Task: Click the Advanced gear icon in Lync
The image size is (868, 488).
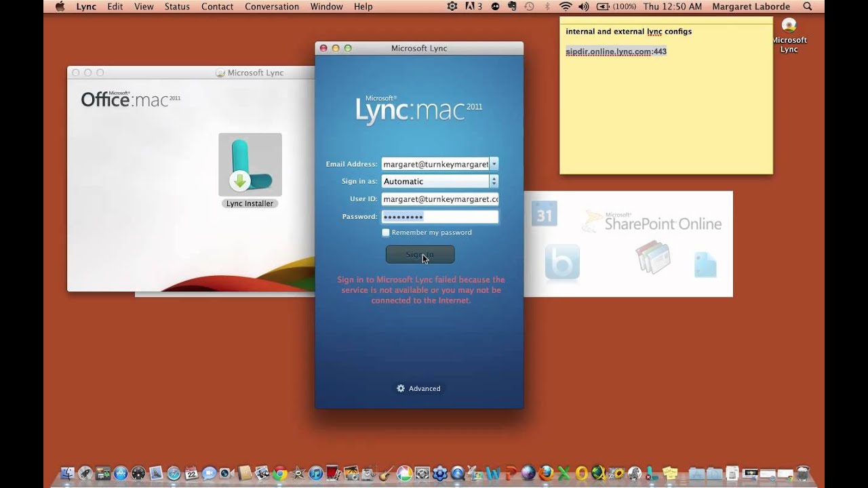Action: point(401,388)
